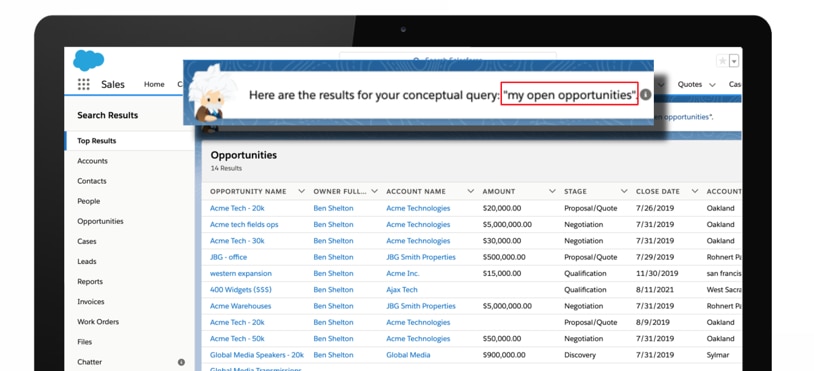Click the favorites star icon
The height and width of the screenshot is (371, 814).
[x=722, y=61]
